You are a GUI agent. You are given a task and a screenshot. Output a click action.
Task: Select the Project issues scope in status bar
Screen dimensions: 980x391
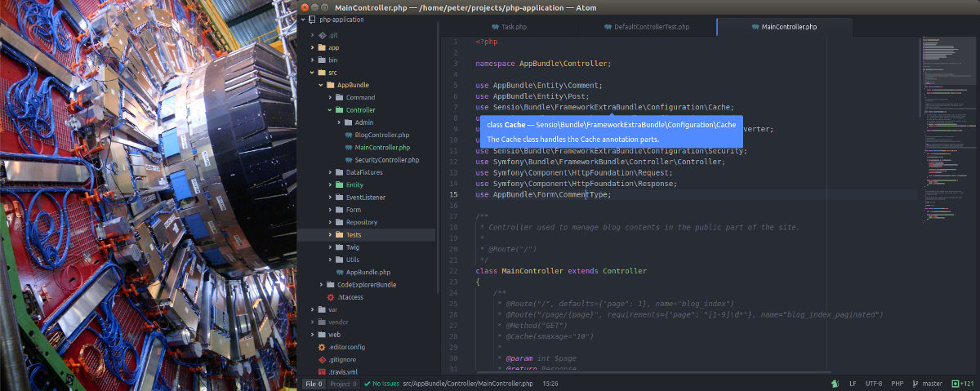coord(344,383)
